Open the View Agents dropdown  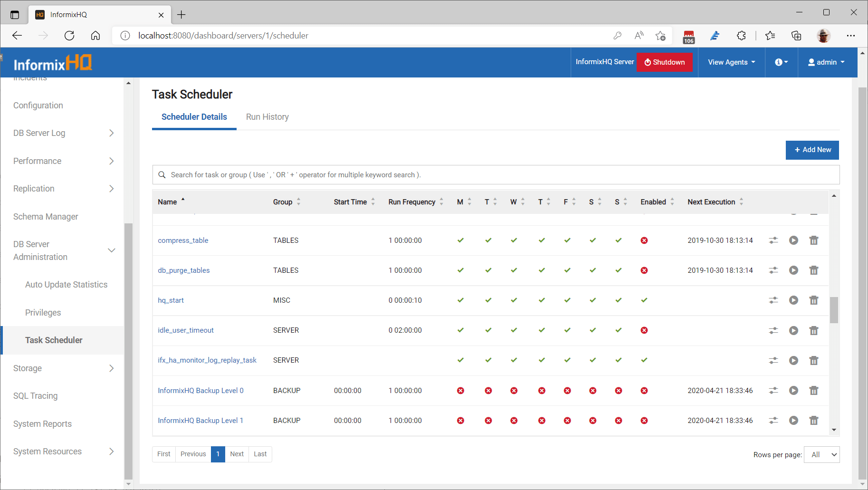point(731,62)
